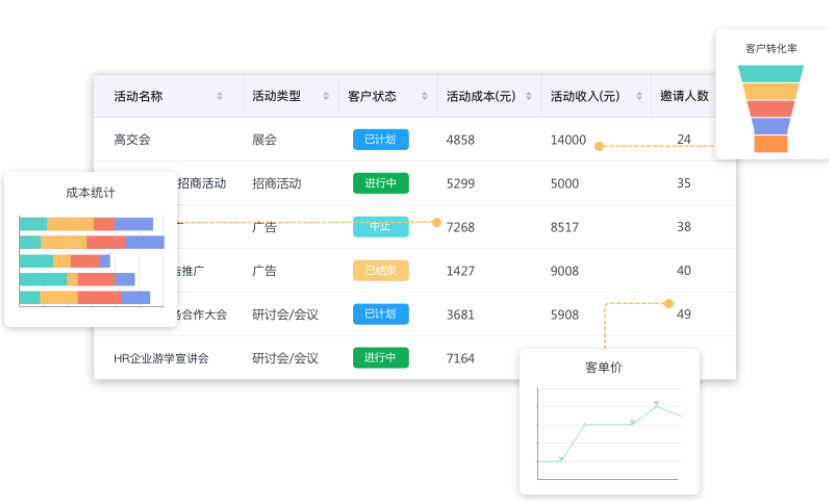The width and height of the screenshot is (829, 501).
Task: Sort by 活动名称 column arrows
Action: coord(219,96)
